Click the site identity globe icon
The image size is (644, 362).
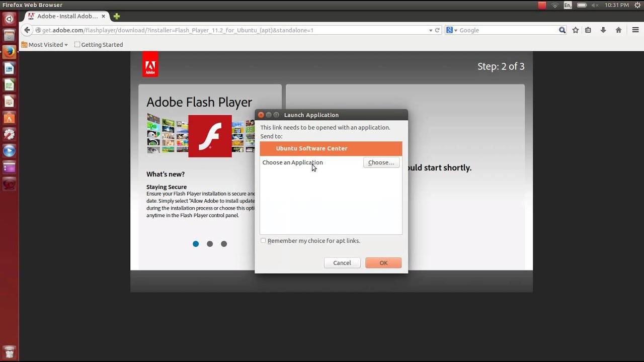(x=38, y=30)
